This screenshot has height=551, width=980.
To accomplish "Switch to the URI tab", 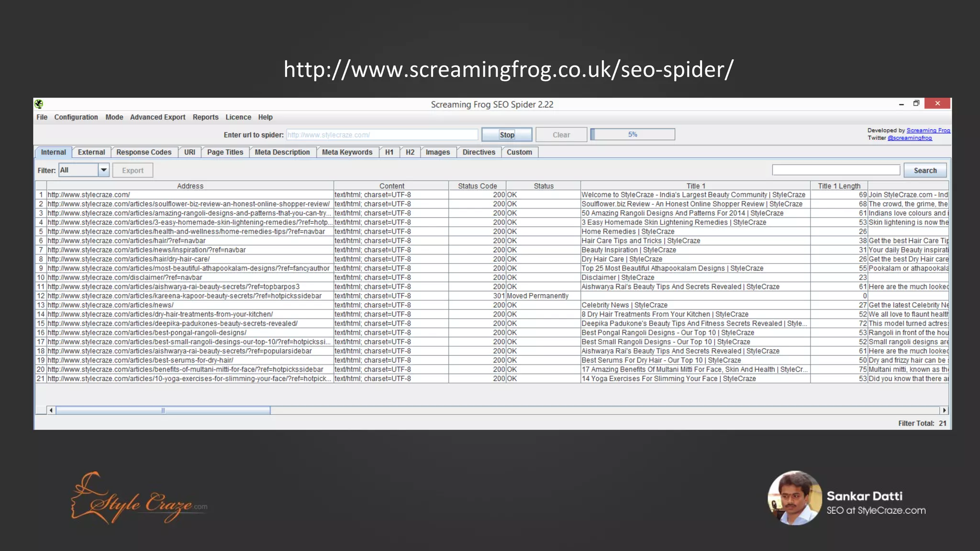I will tap(190, 152).
